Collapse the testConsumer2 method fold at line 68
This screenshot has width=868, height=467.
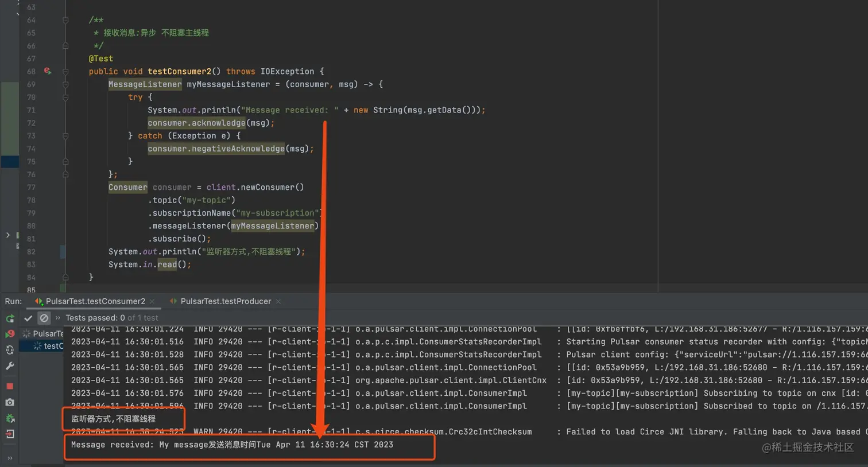click(x=65, y=72)
